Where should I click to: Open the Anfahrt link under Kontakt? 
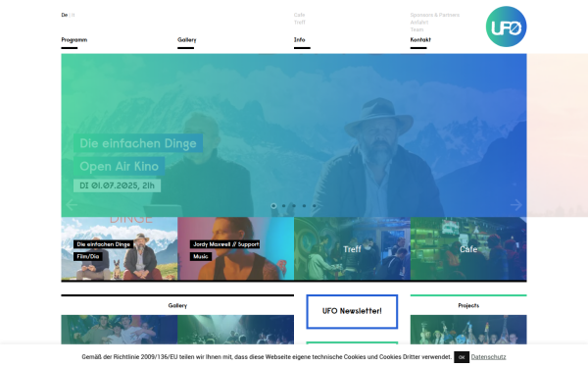pos(419,23)
